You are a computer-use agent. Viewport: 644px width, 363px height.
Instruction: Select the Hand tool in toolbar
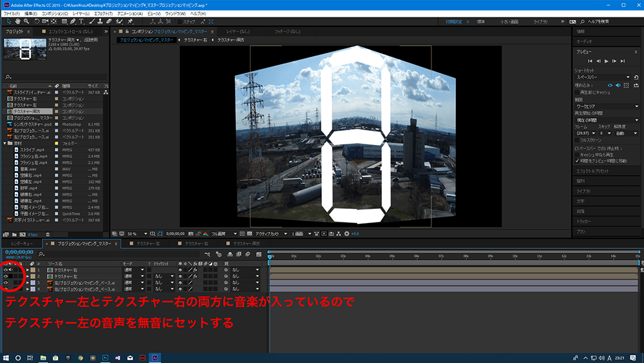(17, 21)
